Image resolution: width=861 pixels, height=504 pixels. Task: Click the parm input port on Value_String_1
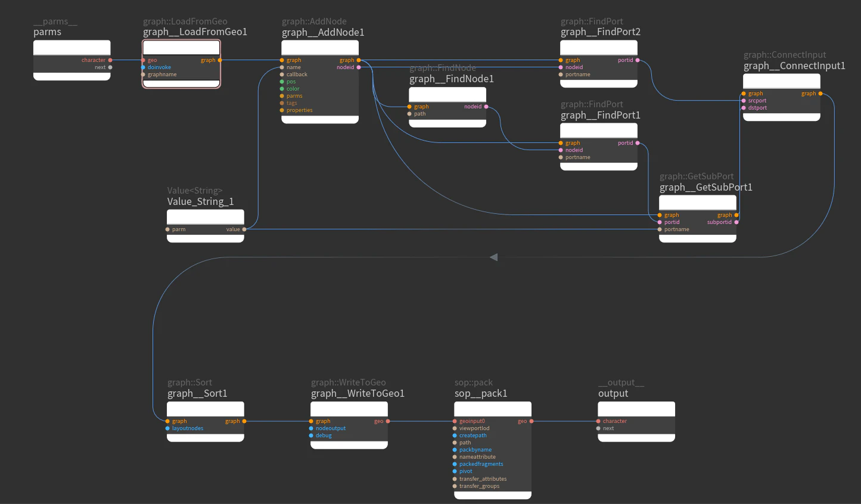(167, 229)
